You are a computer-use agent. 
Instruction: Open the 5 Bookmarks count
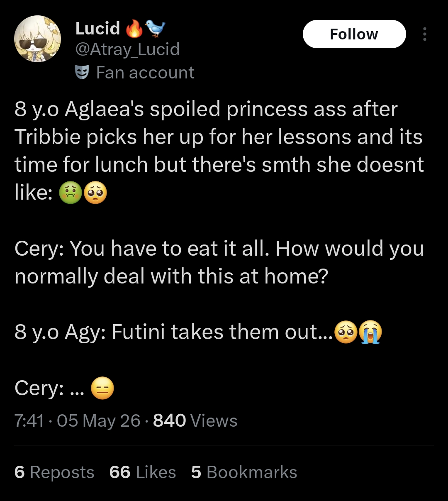(x=244, y=472)
